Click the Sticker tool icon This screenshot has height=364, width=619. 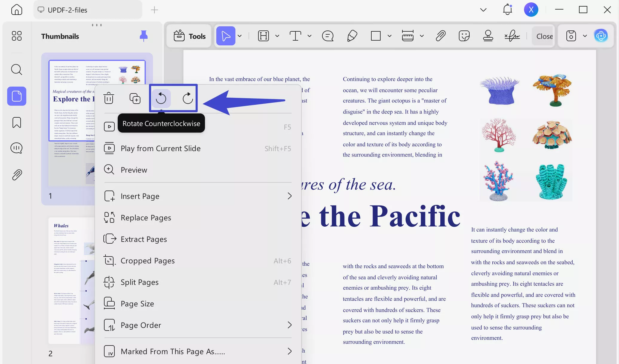[x=464, y=36]
